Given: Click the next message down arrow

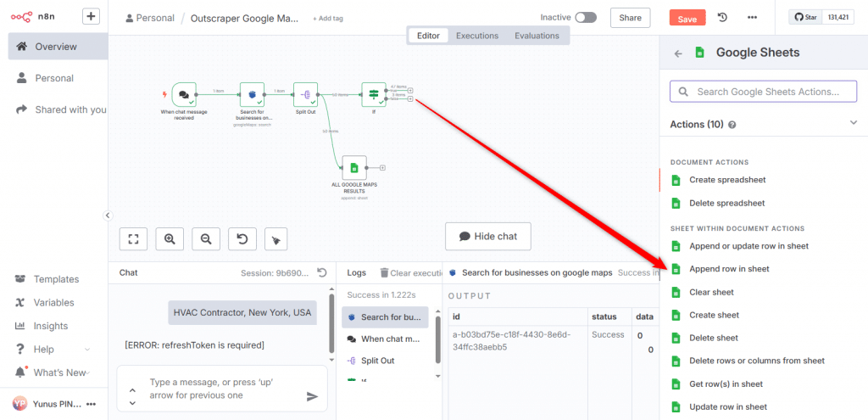Looking at the screenshot, I should [132, 402].
